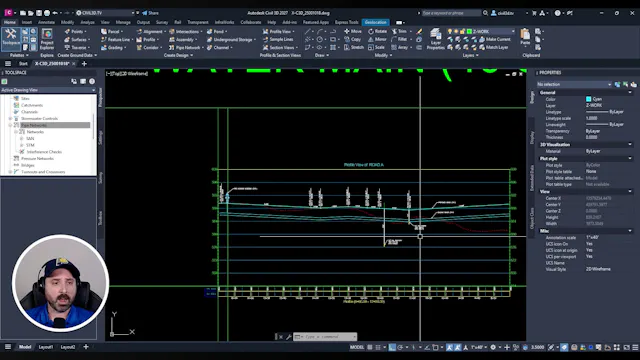Open the Autodesk App Store cart icon
Viewport: 640px width, 360px height.
[534, 13]
